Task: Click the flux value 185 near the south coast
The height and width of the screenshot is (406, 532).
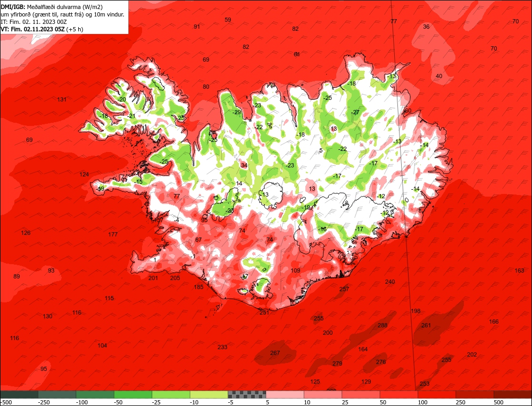Action: point(198,287)
